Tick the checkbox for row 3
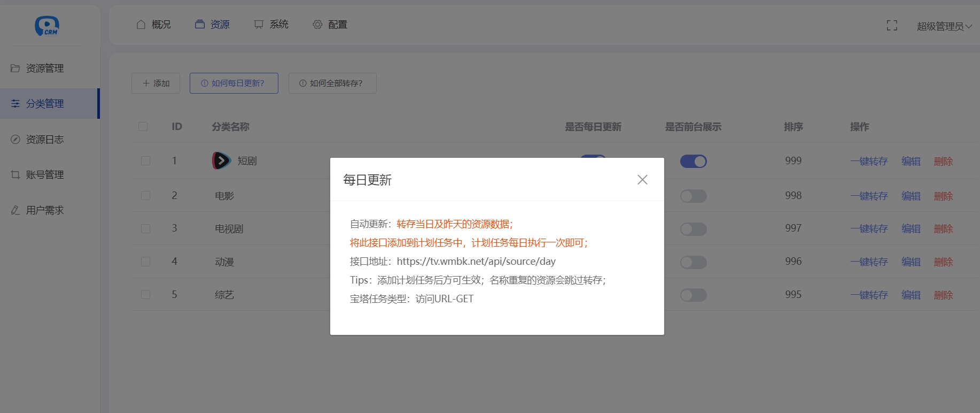 pos(145,229)
